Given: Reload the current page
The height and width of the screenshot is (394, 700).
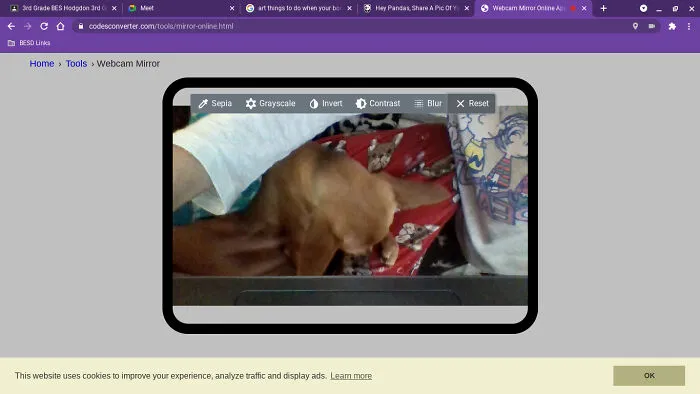Looking at the screenshot, I should click(44, 26).
